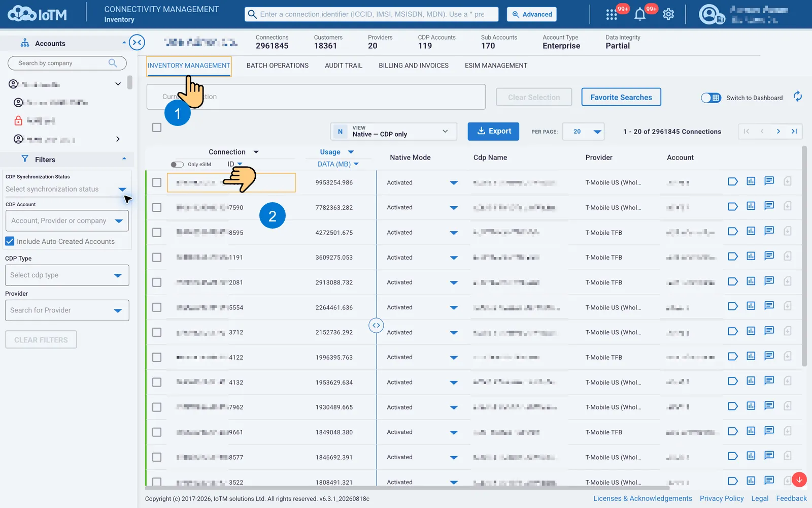Screen dimensions: 812x508
Task: Open the comments icon in the 9953254.986 row
Action: 769,181
